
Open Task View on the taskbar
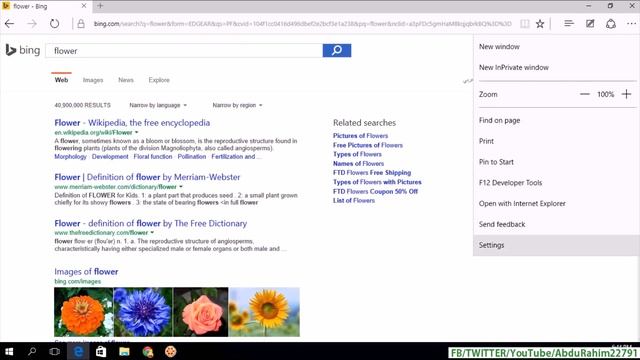pos(54,351)
